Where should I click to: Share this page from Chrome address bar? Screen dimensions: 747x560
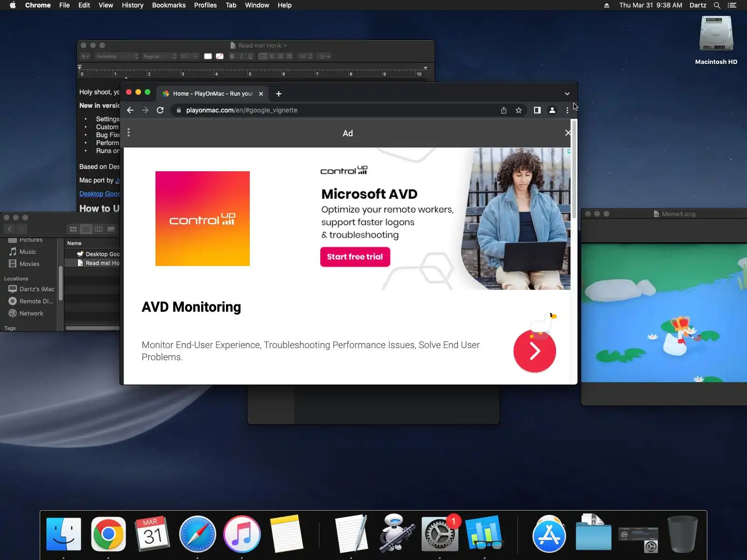[504, 110]
